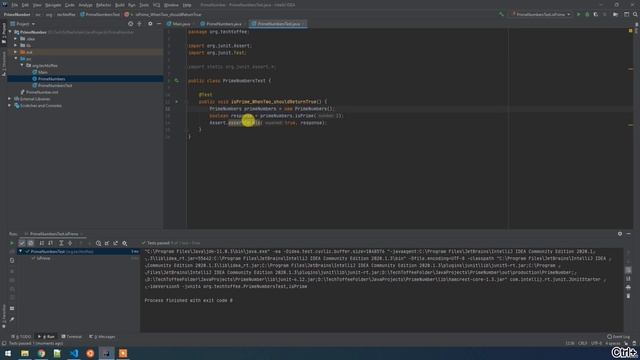Toggle Show Ignored tests button
Screen dimensions: 640x360
tap(31, 243)
